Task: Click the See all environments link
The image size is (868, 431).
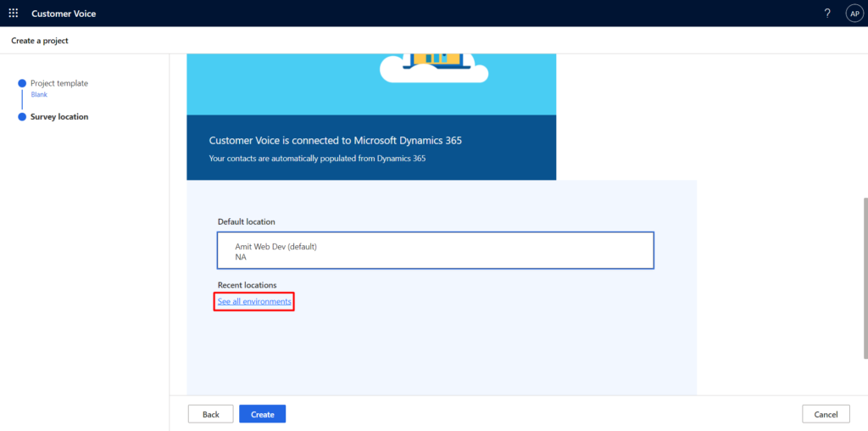Action: pyautogui.click(x=254, y=301)
